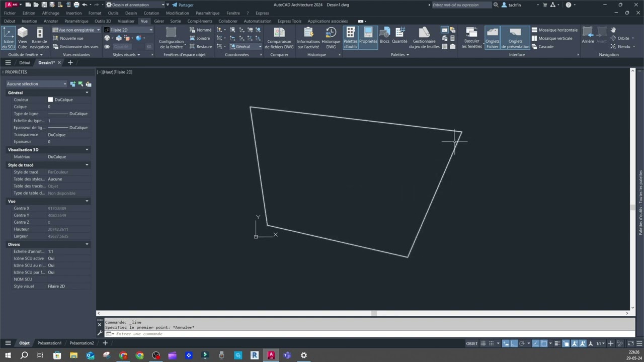Open the Général SCU dropdown
Image resolution: width=644 pixels, height=362 pixels.
coord(246,47)
